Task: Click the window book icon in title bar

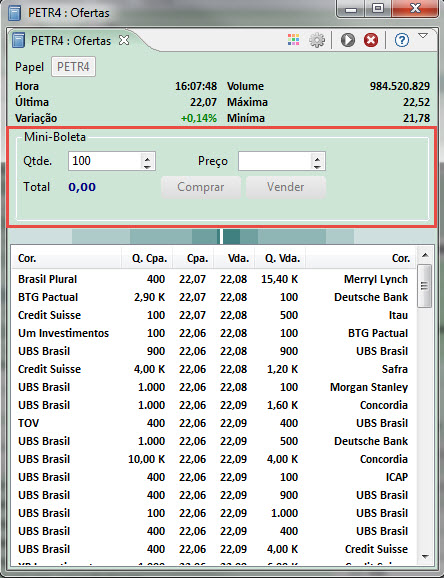Action: tap(15, 13)
